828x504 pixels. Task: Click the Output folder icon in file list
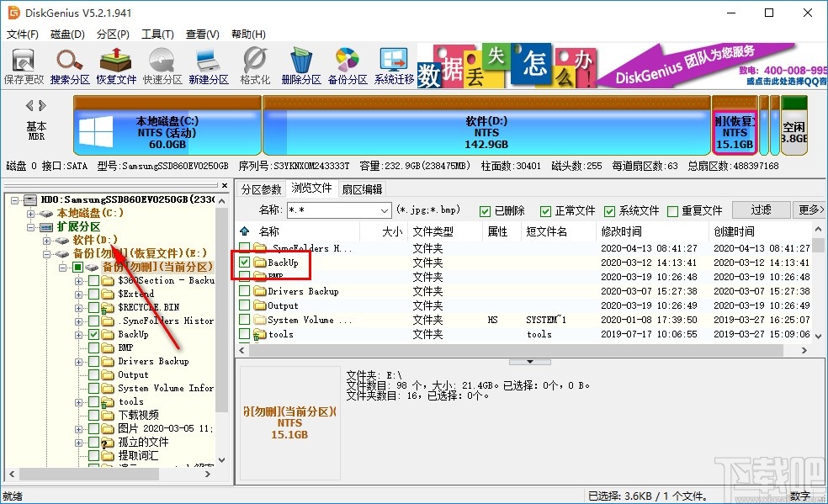(259, 305)
